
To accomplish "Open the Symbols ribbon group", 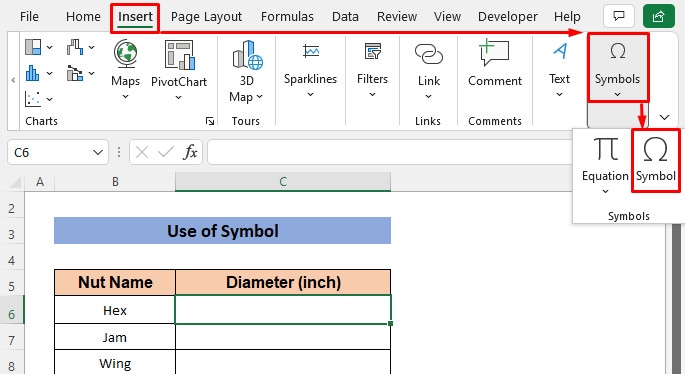I will (617, 68).
